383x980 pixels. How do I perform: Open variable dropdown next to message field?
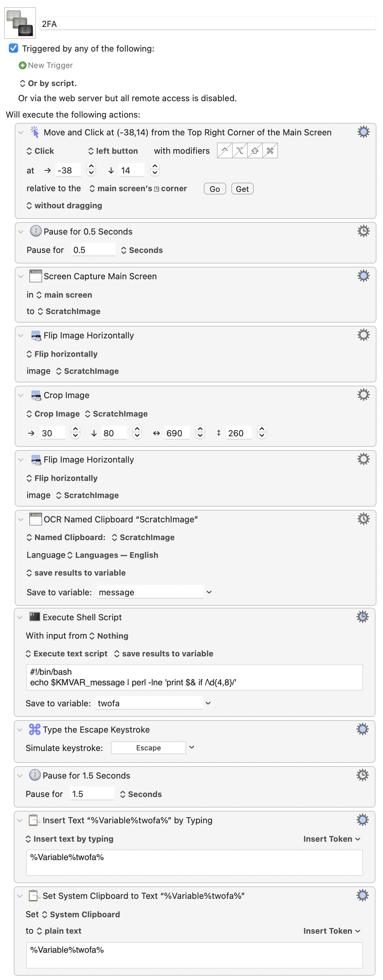click(x=209, y=592)
